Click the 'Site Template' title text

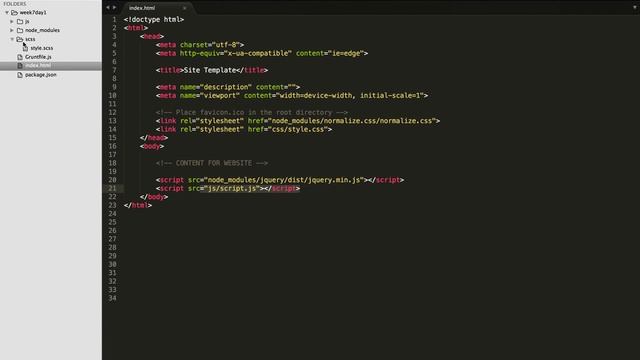(x=210, y=70)
